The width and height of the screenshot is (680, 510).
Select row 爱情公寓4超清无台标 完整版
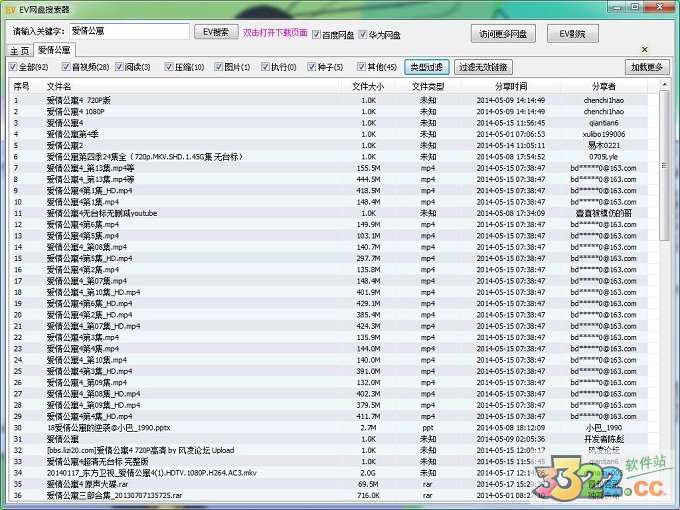(x=329, y=461)
